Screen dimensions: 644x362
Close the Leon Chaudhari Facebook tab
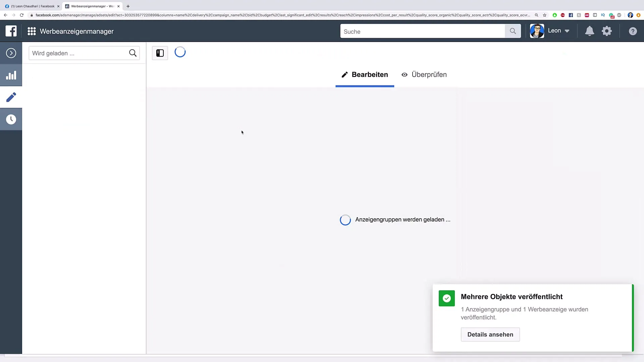coord(58,6)
